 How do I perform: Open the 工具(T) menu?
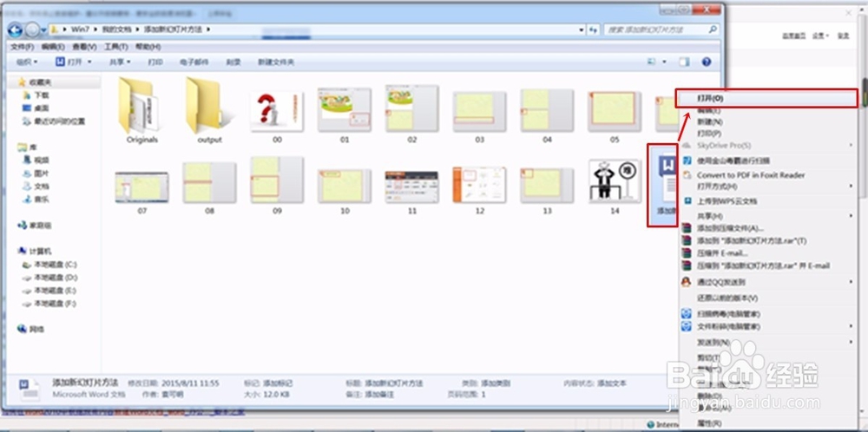[116, 47]
